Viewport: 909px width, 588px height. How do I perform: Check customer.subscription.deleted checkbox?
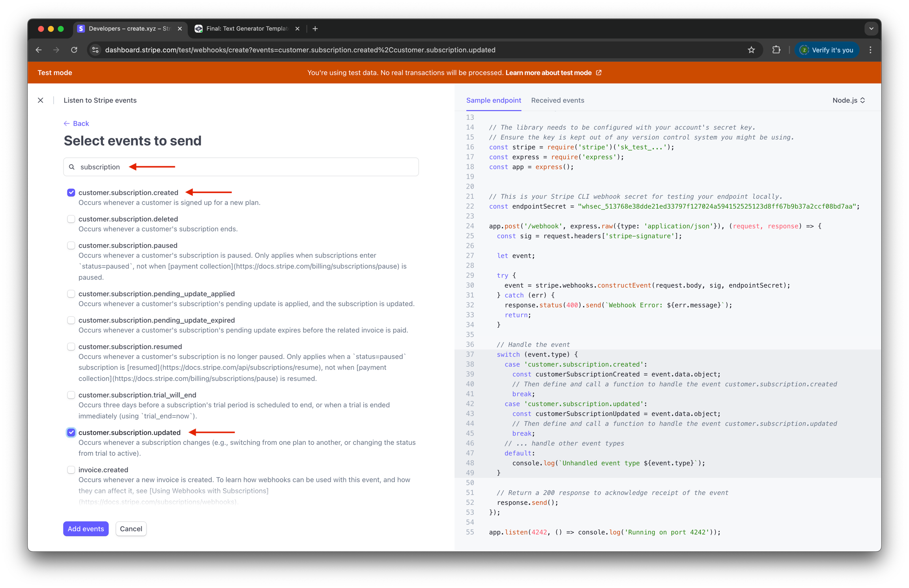71,219
